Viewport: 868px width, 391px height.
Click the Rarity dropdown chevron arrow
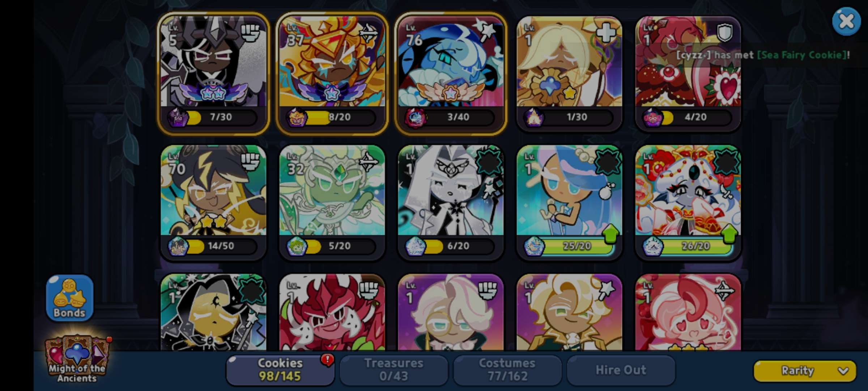click(x=843, y=371)
